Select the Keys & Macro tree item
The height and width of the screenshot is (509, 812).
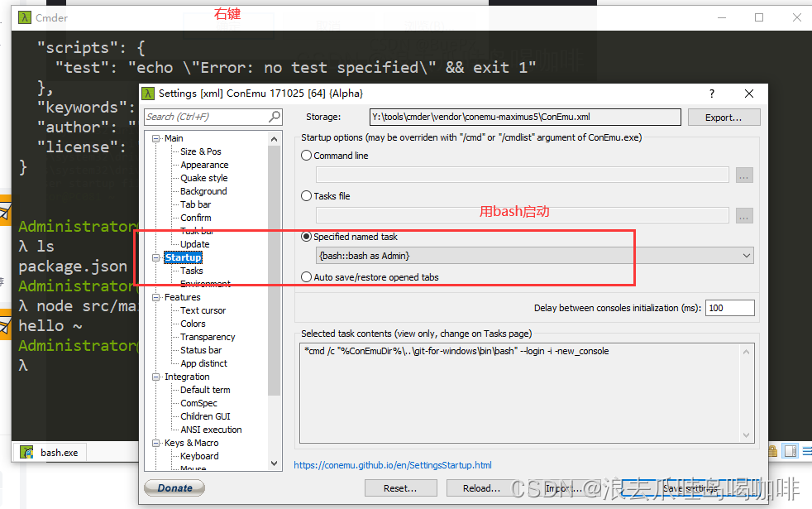click(x=191, y=443)
